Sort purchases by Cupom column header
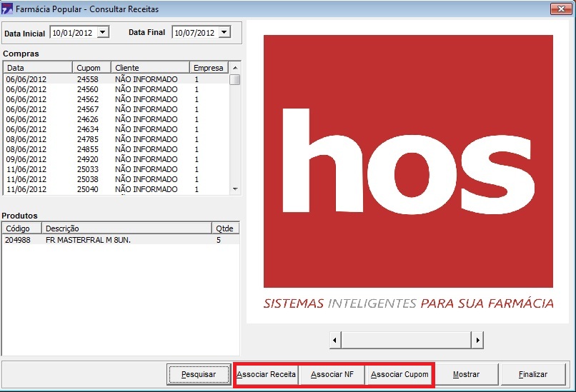The image size is (576, 392). click(x=92, y=68)
